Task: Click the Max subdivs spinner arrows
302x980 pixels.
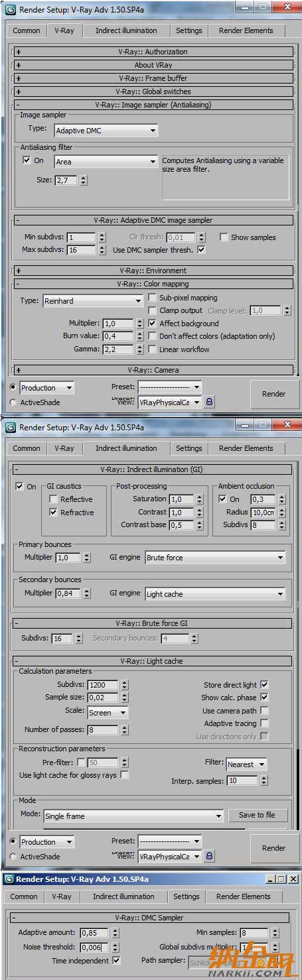Action: coord(102,250)
